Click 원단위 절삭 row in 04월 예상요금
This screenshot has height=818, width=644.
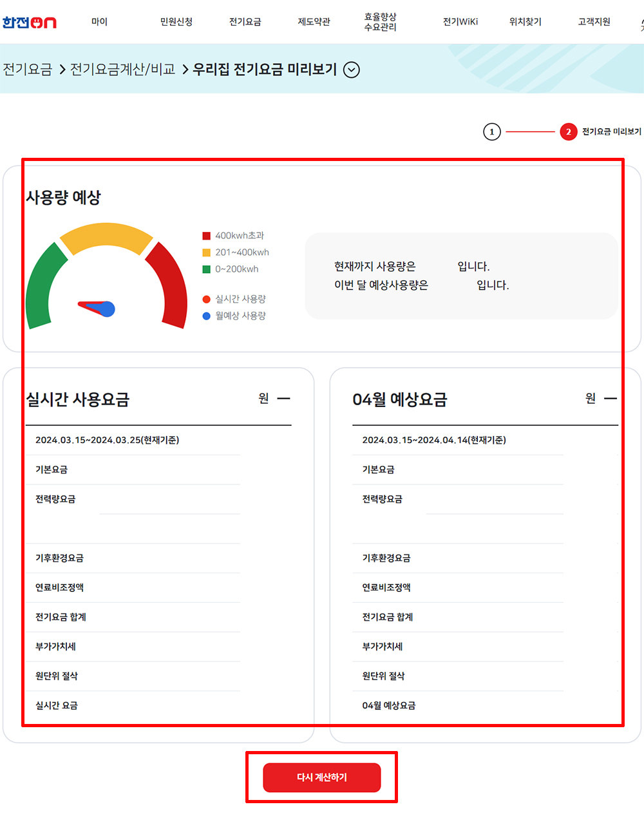coord(458,676)
